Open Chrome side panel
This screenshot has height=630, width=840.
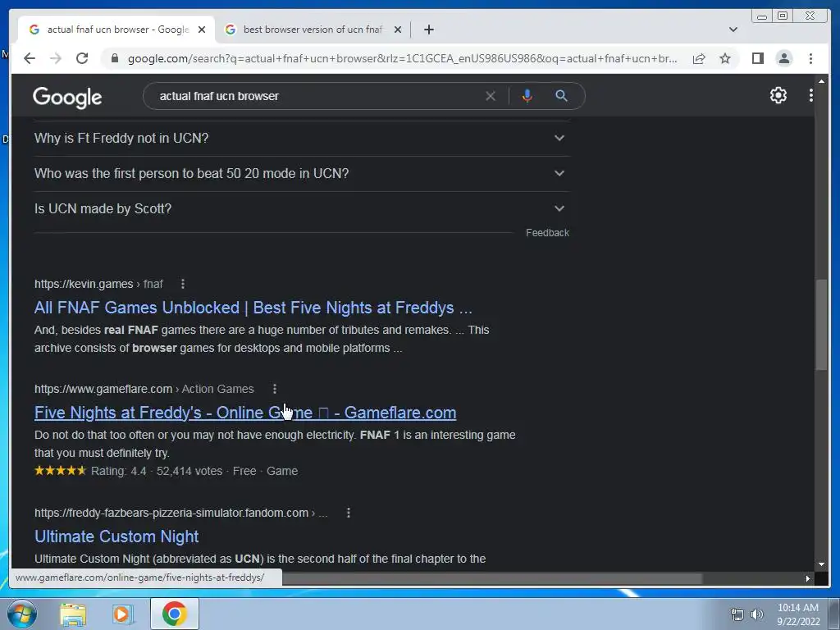click(x=757, y=58)
